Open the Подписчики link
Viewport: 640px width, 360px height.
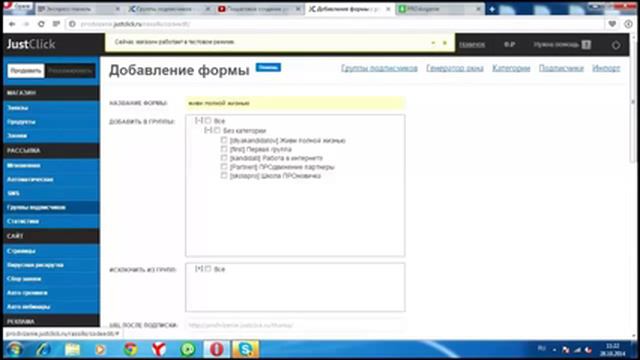(x=561, y=68)
